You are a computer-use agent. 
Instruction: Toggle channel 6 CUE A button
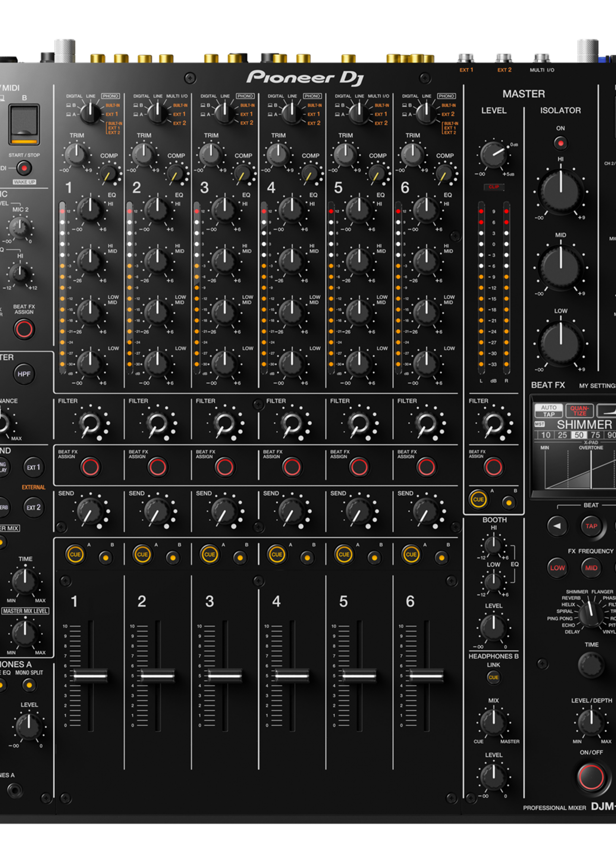point(411,554)
